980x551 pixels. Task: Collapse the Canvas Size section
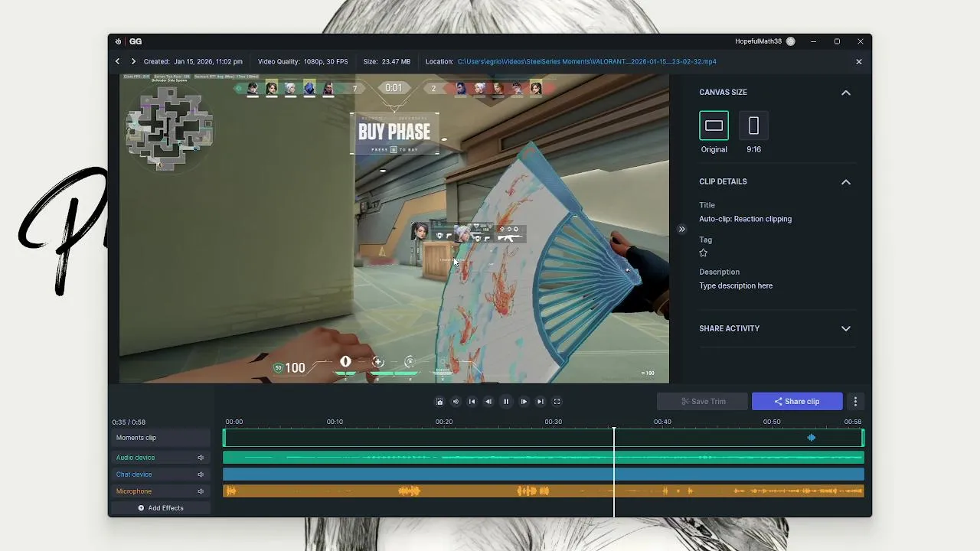(846, 93)
